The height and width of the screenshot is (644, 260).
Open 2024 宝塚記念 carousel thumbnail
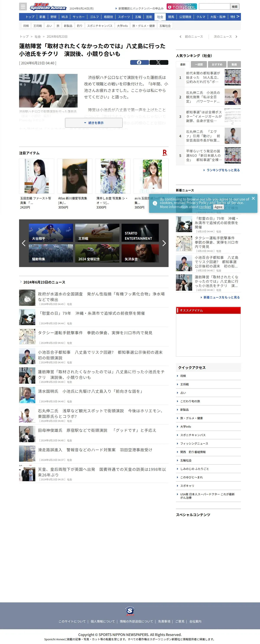pyautogui.click(x=97, y=253)
